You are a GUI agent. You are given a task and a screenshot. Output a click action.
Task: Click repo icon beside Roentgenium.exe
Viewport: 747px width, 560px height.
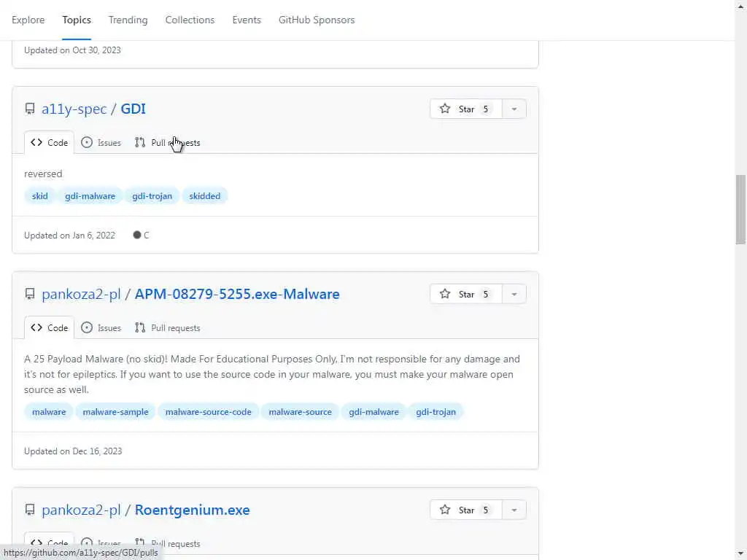click(x=30, y=510)
